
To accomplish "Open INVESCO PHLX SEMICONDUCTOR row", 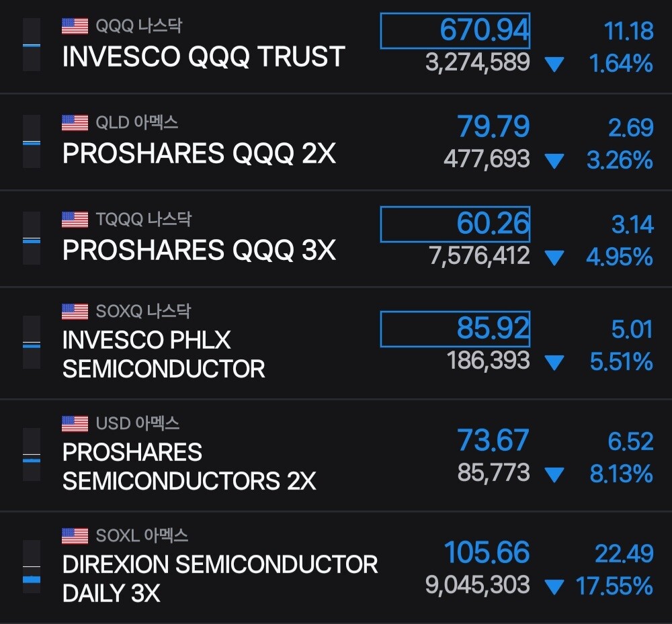I will click(x=336, y=343).
